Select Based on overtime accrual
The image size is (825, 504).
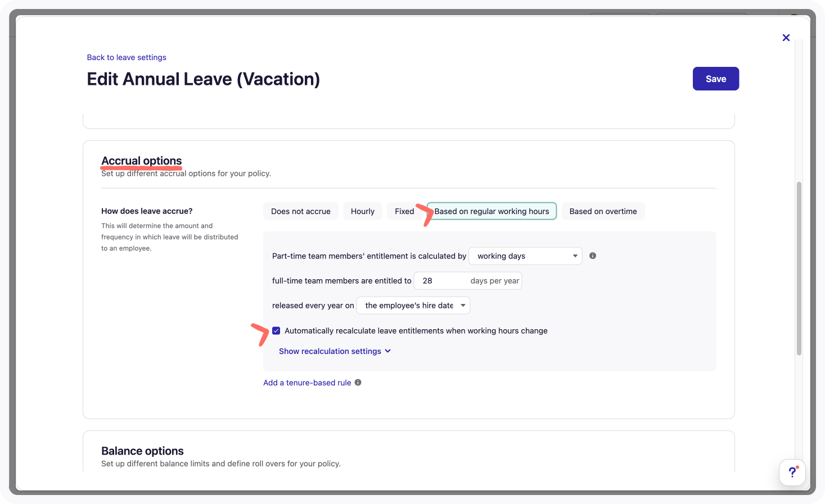coord(603,211)
